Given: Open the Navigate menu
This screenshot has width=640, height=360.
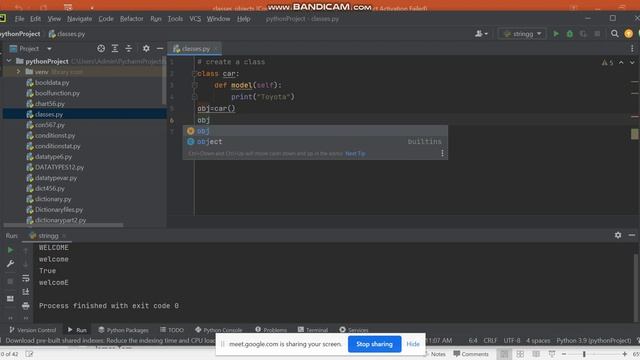Looking at the screenshot, I should point(80,19).
